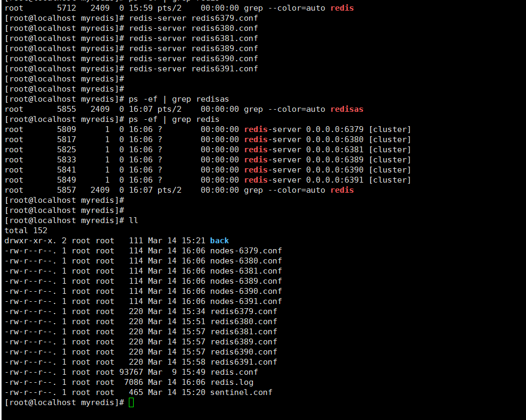
Task: Click the 'total 152' line
Action: pos(26,230)
